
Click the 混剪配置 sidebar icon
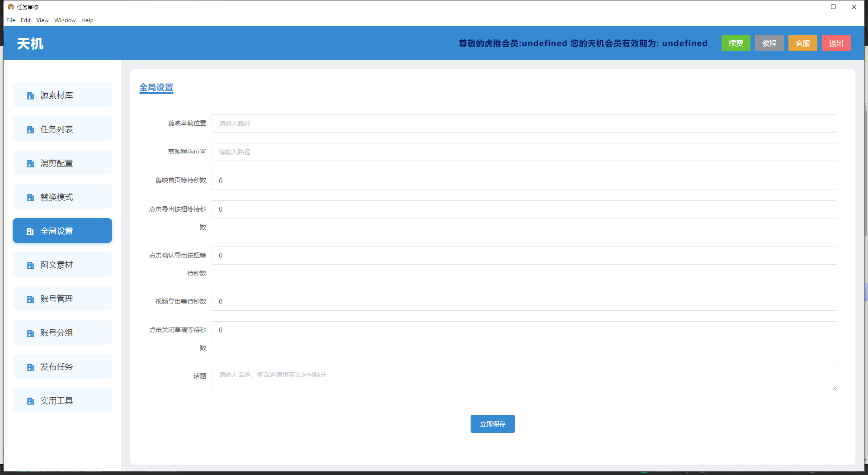coord(30,164)
